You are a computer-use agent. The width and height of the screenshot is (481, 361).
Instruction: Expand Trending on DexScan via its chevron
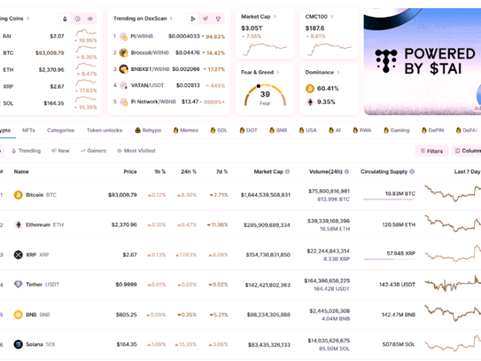tap(171, 19)
